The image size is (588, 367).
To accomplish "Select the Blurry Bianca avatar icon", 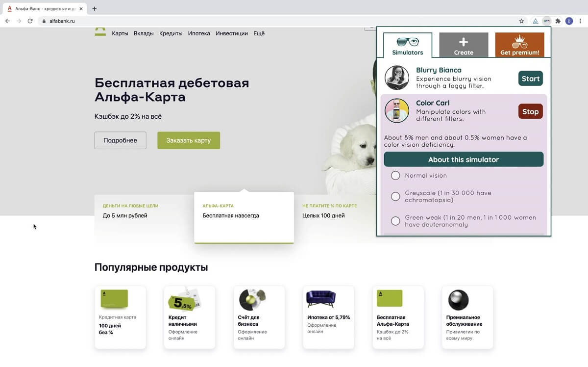I will (x=397, y=78).
